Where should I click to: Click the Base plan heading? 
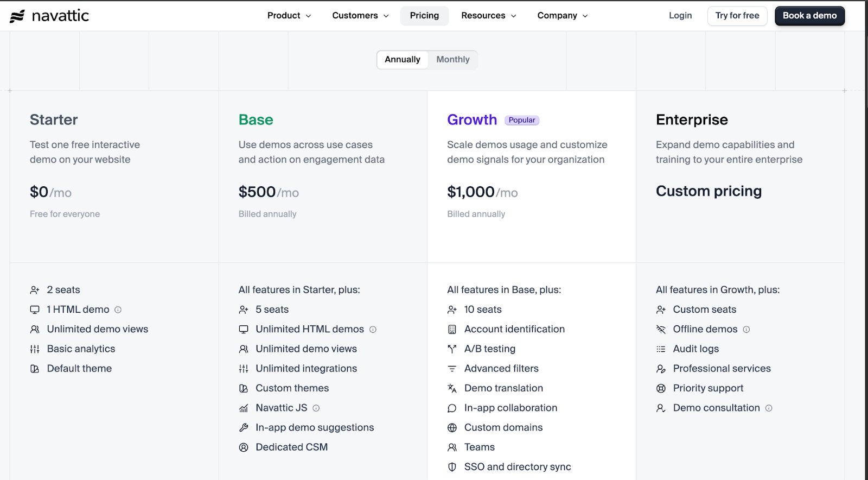(x=256, y=119)
